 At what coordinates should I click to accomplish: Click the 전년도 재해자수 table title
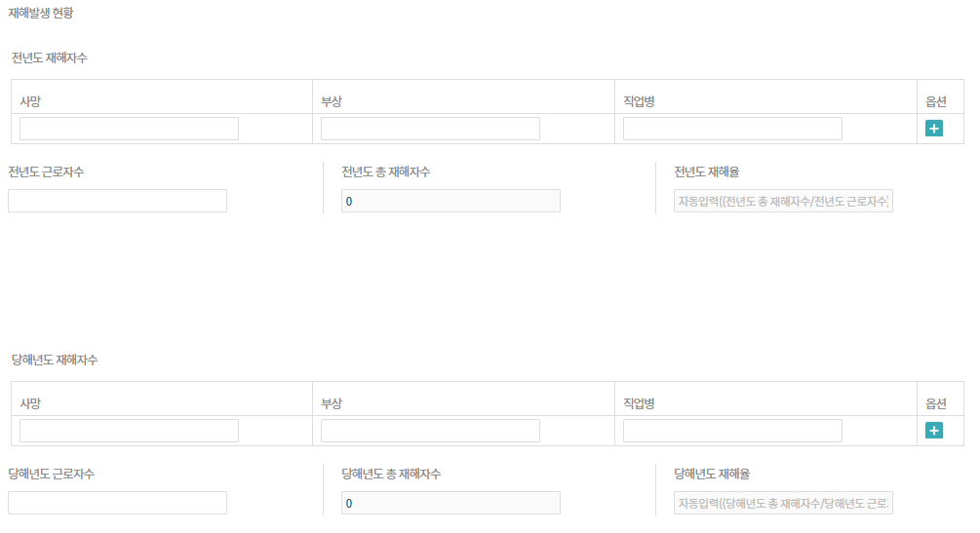(50, 57)
